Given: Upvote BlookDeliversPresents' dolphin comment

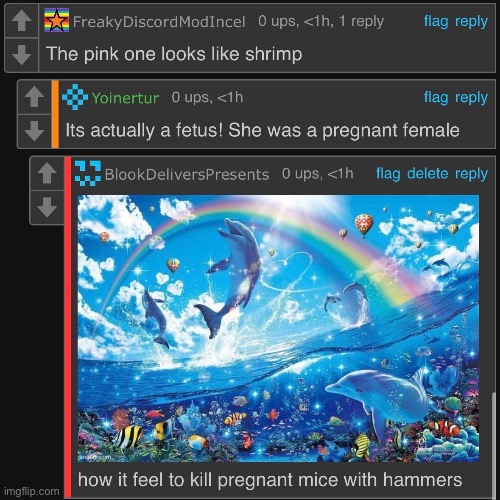Looking at the screenshot, I should point(47,173).
